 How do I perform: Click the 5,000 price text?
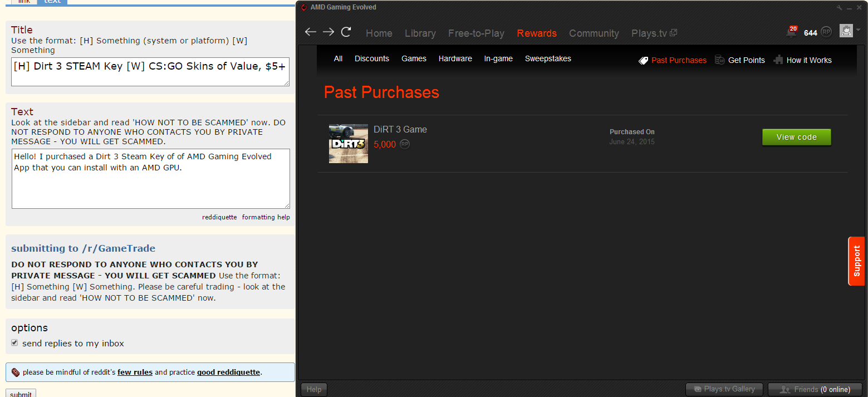(385, 145)
